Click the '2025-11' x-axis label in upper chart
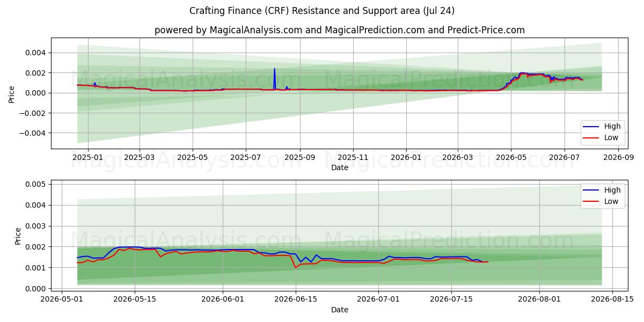Viewport: 644px width, 322px height. [353, 157]
